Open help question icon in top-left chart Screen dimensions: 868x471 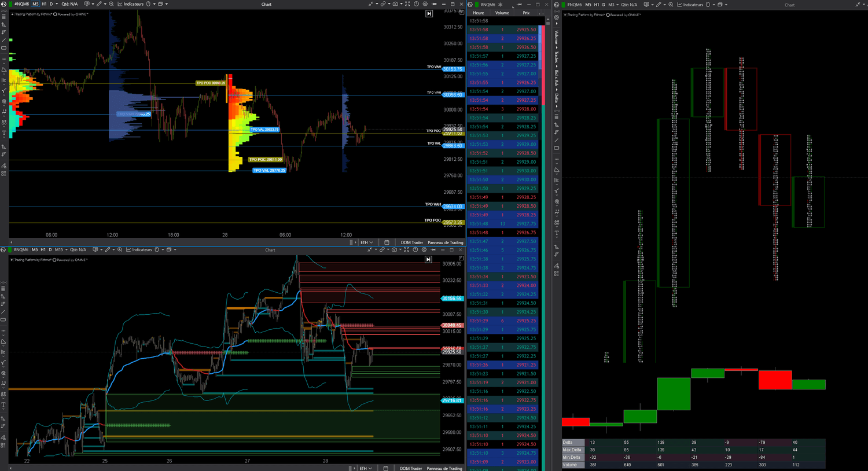click(416, 4)
